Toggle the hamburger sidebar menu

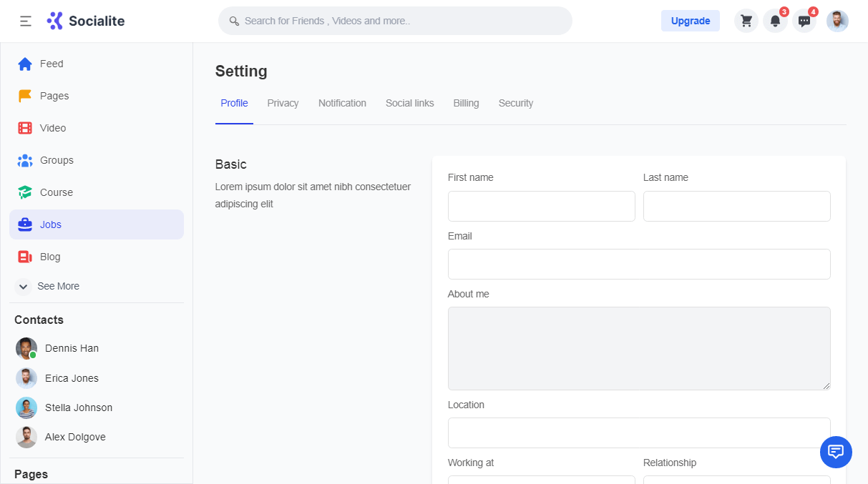coord(26,21)
